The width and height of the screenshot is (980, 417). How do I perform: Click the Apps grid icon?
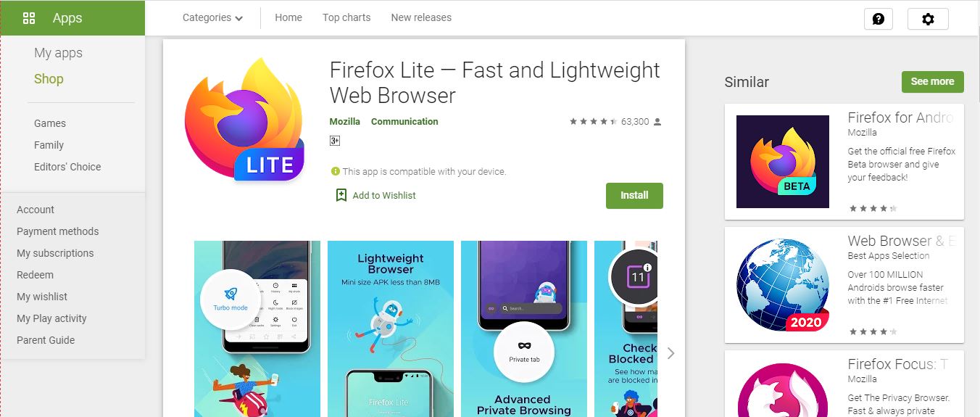[x=30, y=18]
